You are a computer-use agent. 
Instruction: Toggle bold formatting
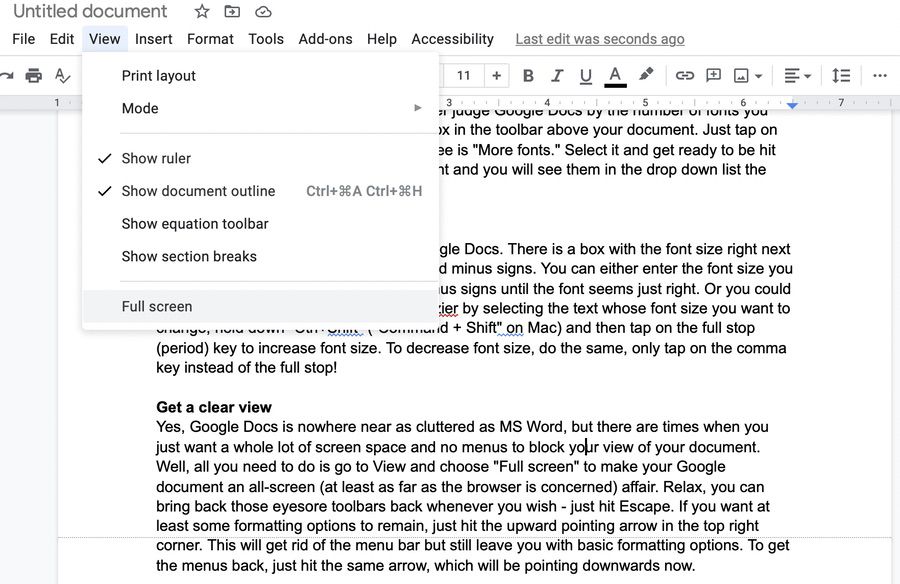[529, 75]
